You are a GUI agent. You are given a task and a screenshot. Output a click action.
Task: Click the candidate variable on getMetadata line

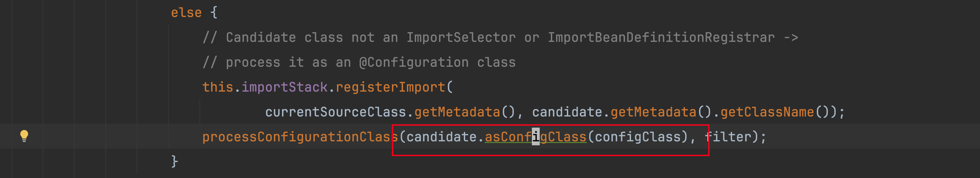567,112
